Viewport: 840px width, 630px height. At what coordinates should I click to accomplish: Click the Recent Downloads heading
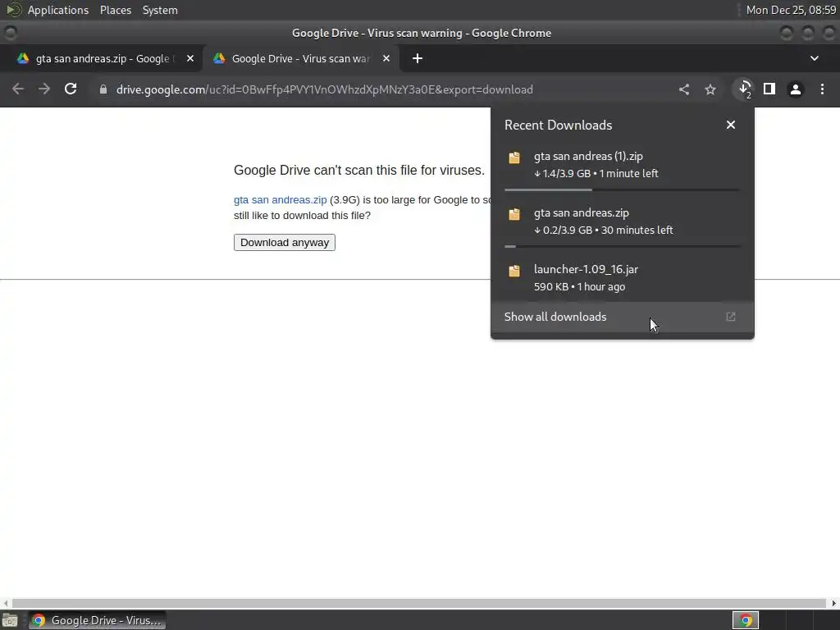click(x=558, y=125)
